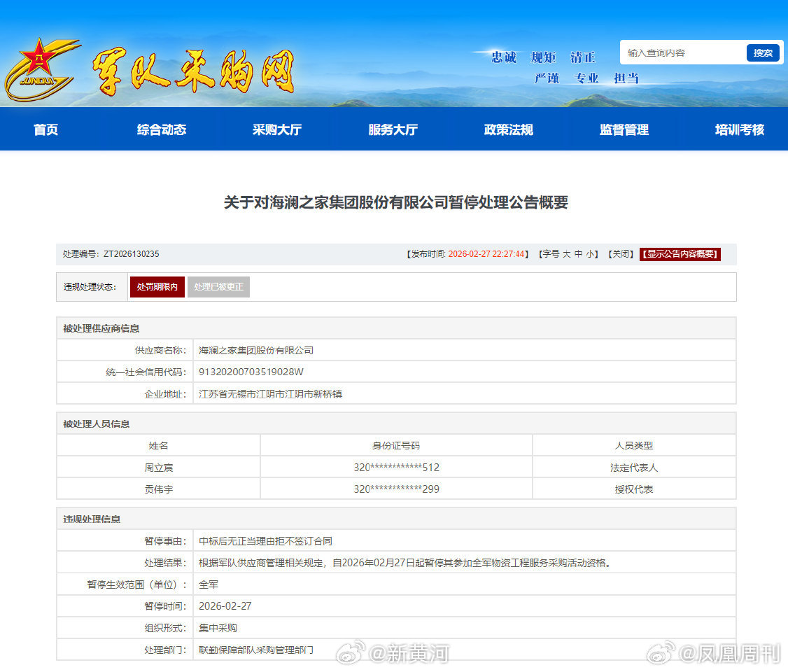Open the 综合动态 section

click(161, 129)
